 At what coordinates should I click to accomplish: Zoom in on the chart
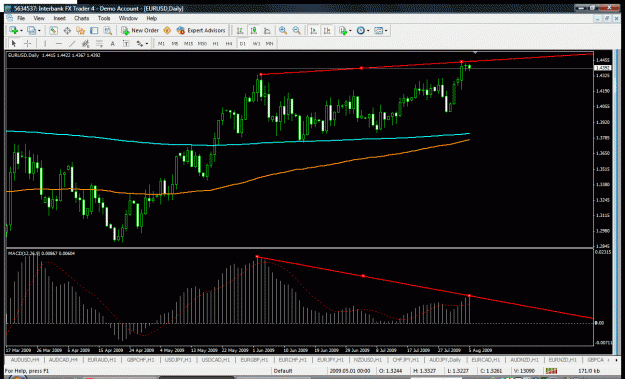[283, 30]
